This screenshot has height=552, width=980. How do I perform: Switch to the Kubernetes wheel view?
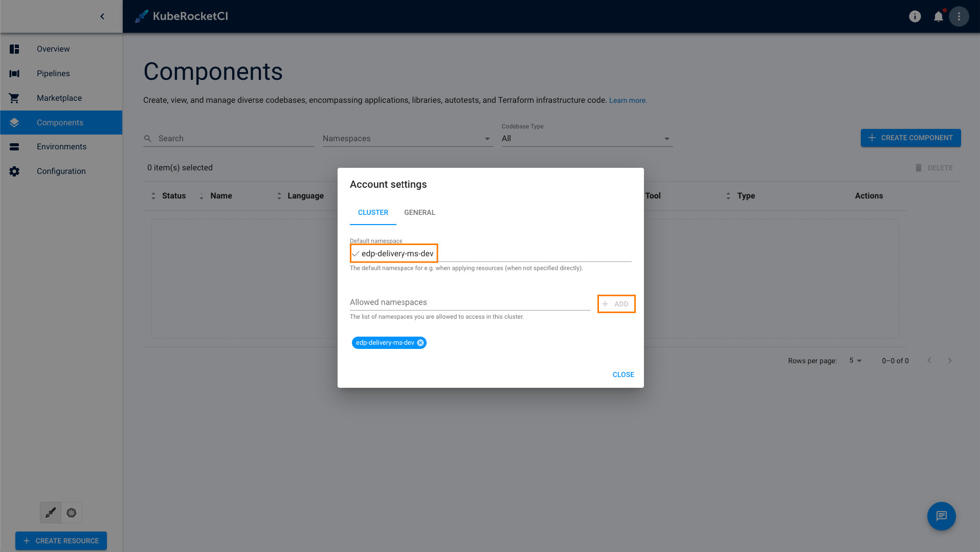click(x=72, y=513)
